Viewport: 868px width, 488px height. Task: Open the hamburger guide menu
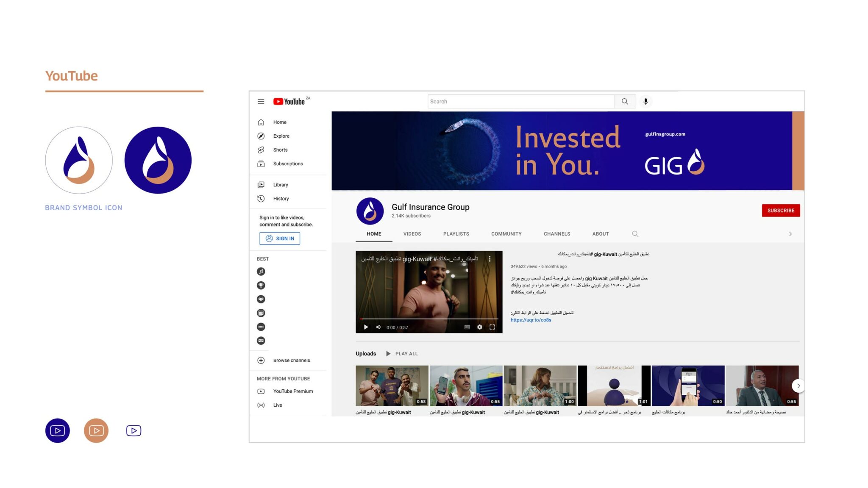point(261,101)
